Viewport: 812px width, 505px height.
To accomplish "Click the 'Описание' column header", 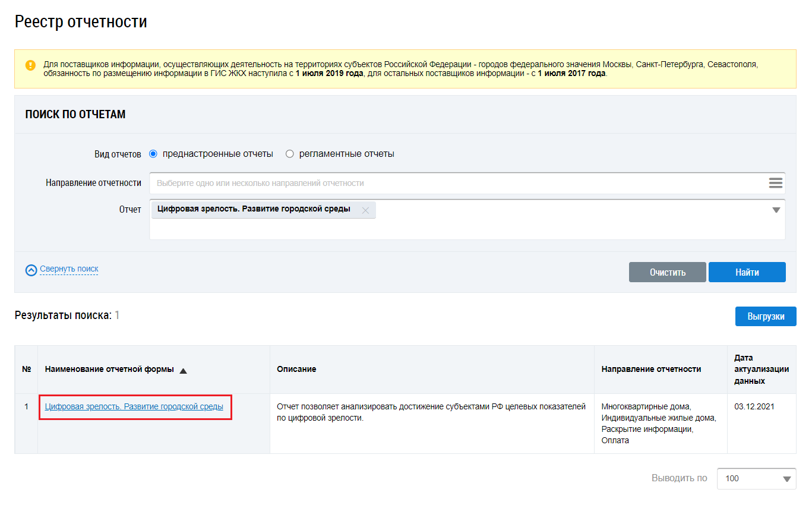I will [296, 370].
